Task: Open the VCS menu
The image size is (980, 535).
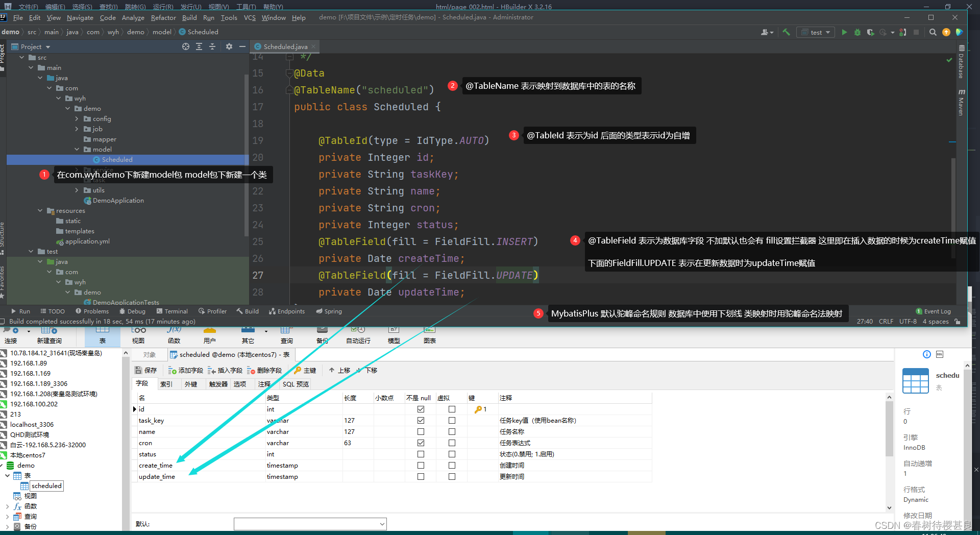Action: pos(249,17)
